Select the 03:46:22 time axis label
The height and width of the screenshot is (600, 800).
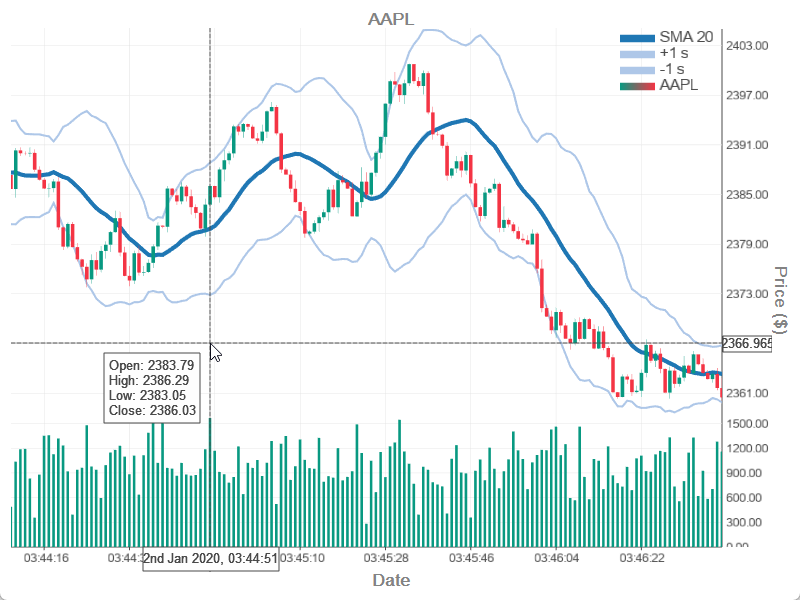coord(642,558)
